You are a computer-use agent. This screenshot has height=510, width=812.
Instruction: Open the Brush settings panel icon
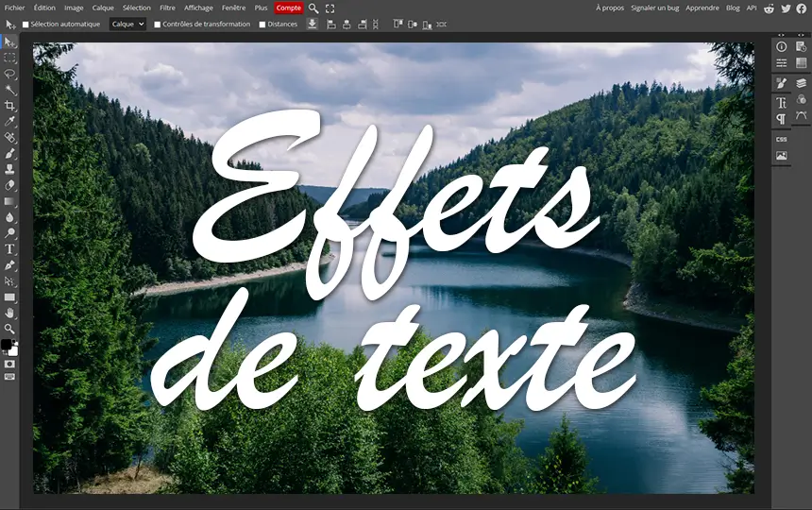[x=782, y=83]
